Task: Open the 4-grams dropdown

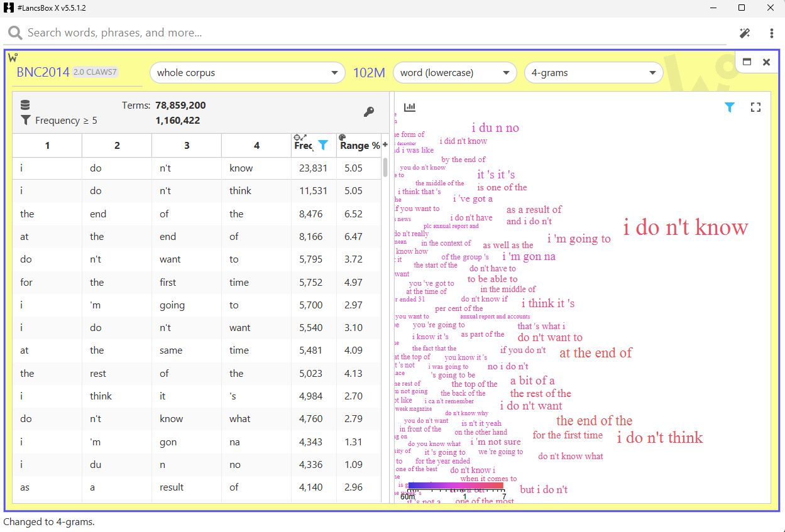Action: point(593,73)
